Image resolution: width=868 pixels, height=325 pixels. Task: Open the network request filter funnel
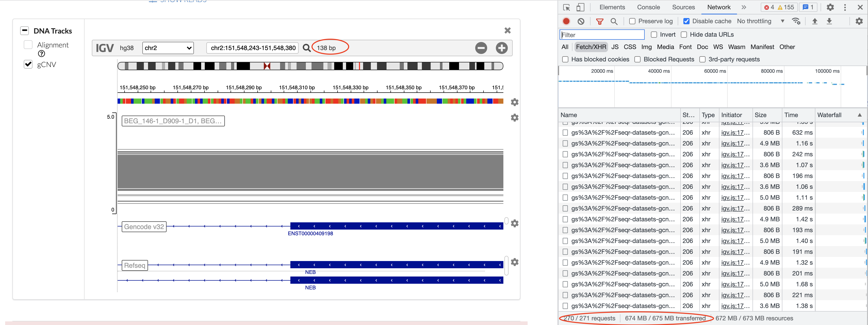[x=600, y=21]
